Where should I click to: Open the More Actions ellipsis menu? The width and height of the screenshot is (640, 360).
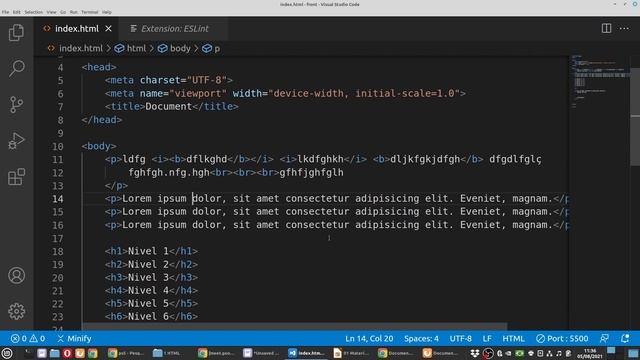point(624,28)
